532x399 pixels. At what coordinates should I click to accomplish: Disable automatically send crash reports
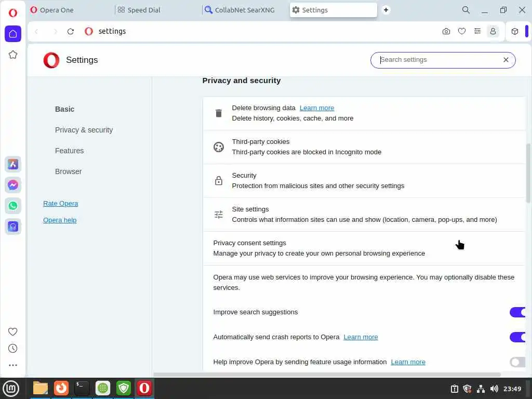pos(517,337)
